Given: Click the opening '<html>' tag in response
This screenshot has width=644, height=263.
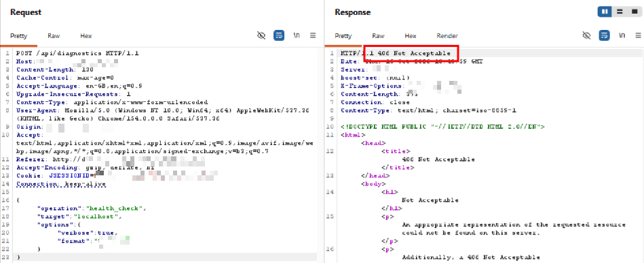Looking at the screenshot, I should tap(353, 135).
